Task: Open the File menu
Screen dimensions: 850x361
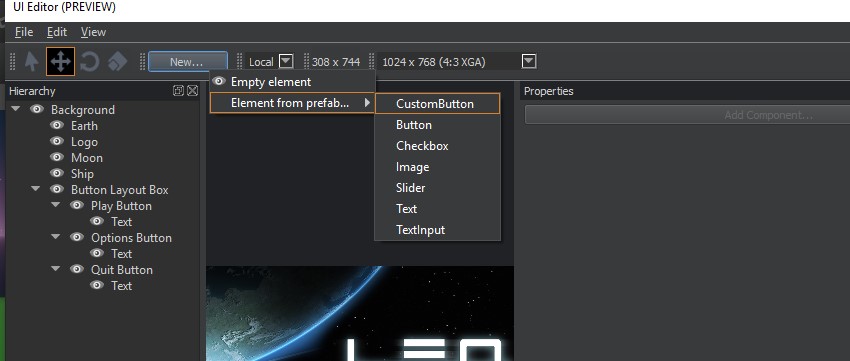Action: point(24,32)
